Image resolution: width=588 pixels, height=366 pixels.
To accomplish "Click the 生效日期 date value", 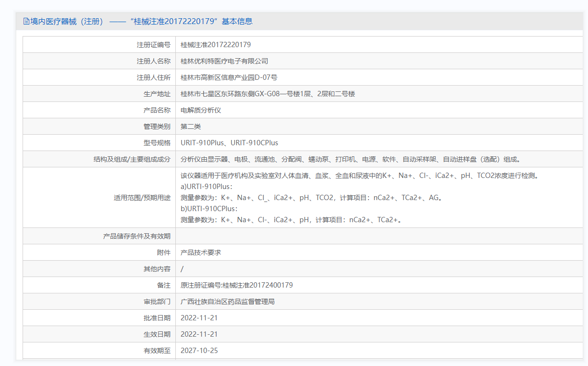I will tap(199, 334).
